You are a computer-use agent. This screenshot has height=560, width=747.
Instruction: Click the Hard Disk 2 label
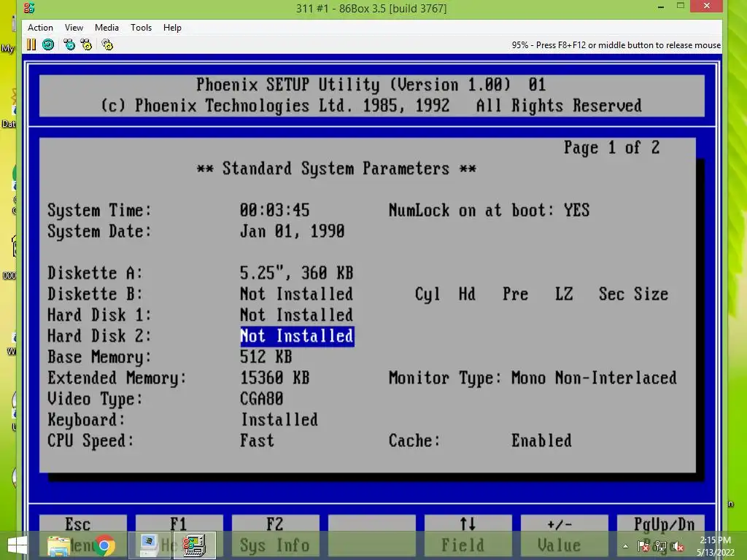(x=99, y=335)
